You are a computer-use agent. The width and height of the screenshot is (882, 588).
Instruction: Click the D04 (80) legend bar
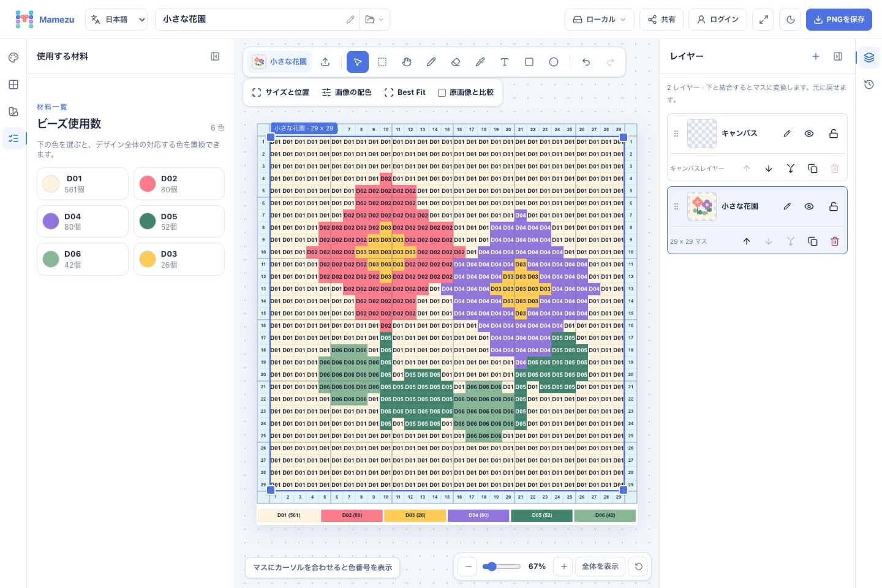point(478,516)
